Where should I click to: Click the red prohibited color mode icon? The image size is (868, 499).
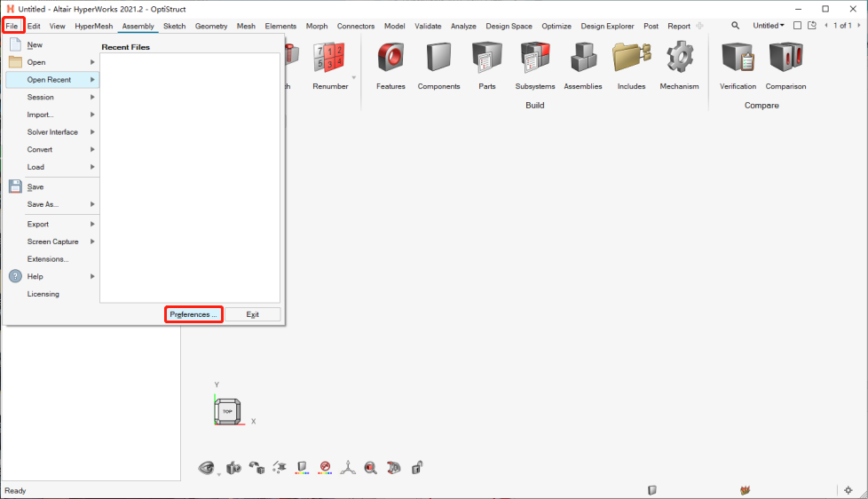pyautogui.click(x=325, y=468)
